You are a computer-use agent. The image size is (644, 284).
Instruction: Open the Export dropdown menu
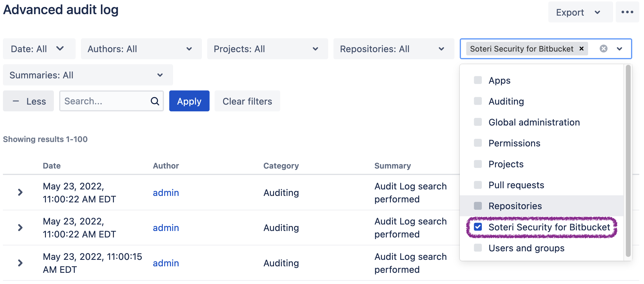(580, 12)
